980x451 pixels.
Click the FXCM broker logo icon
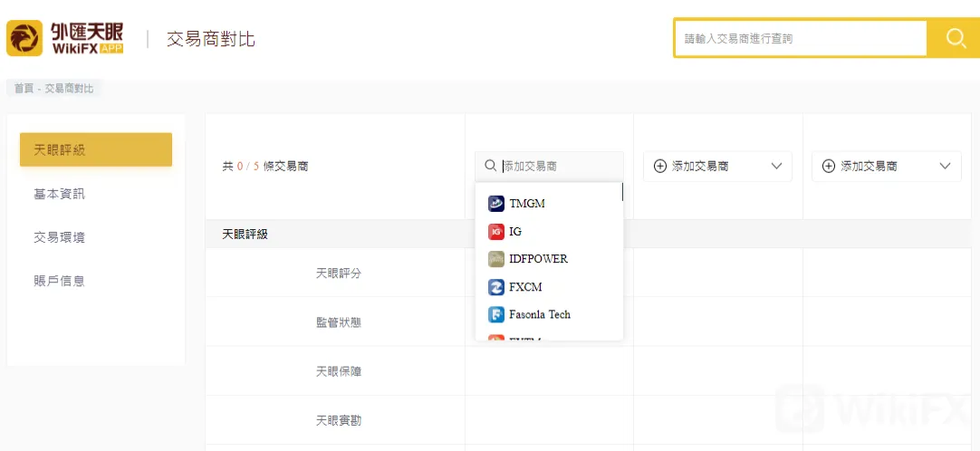point(496,287)
